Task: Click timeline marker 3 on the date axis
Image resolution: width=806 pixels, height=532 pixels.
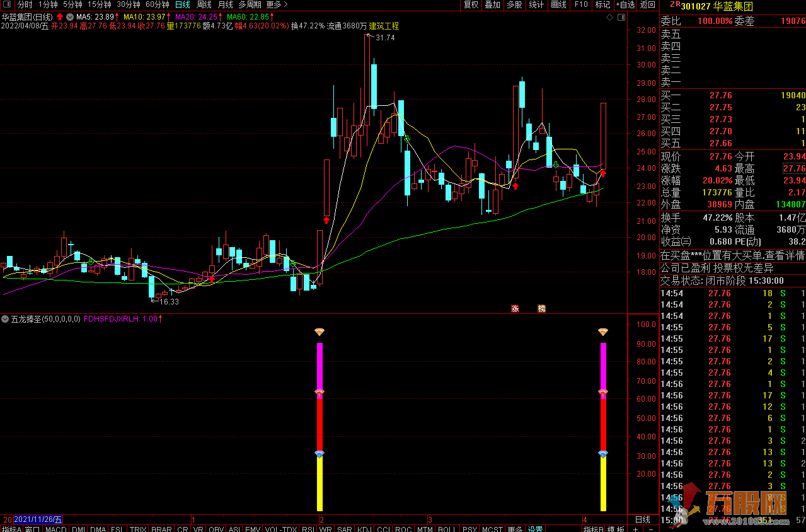Action: pos(429,520)
